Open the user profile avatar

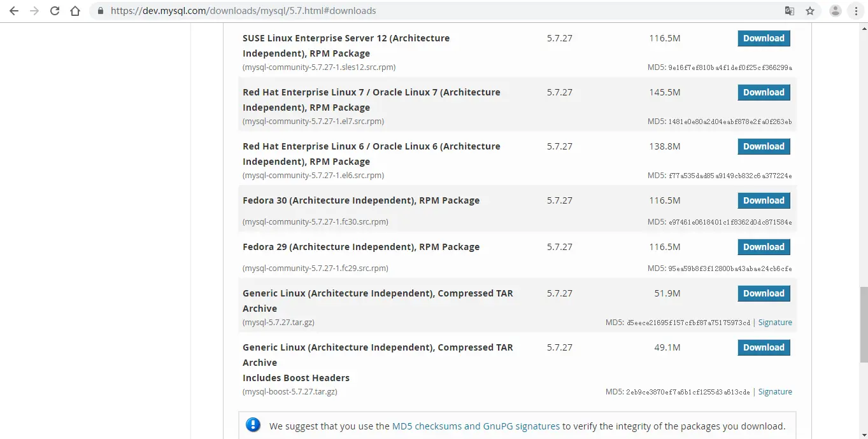tap(836, 11)
